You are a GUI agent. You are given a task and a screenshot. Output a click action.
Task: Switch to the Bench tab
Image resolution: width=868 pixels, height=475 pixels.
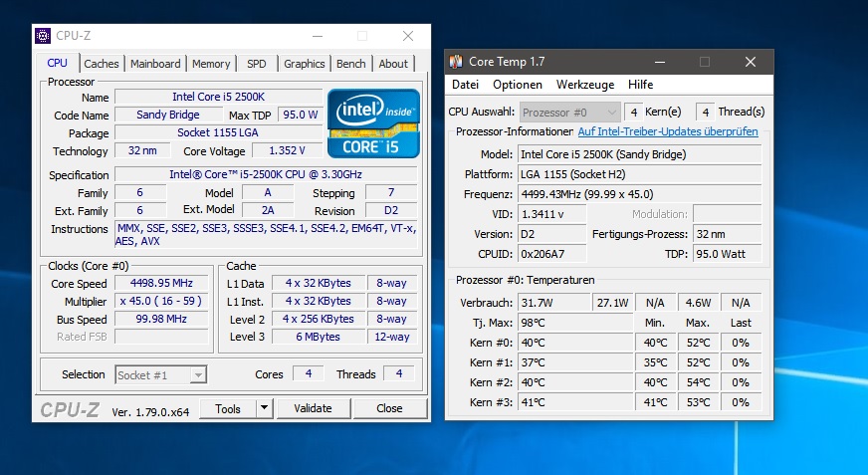coord(351,64)
